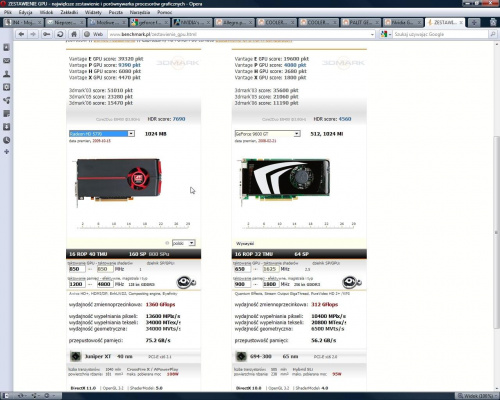Click the address bar URL field
500x400 pixels.
coord(238,34)
